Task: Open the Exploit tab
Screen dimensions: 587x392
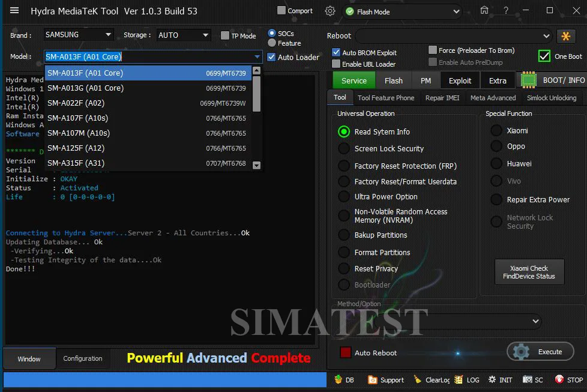Action: [460, 80]
